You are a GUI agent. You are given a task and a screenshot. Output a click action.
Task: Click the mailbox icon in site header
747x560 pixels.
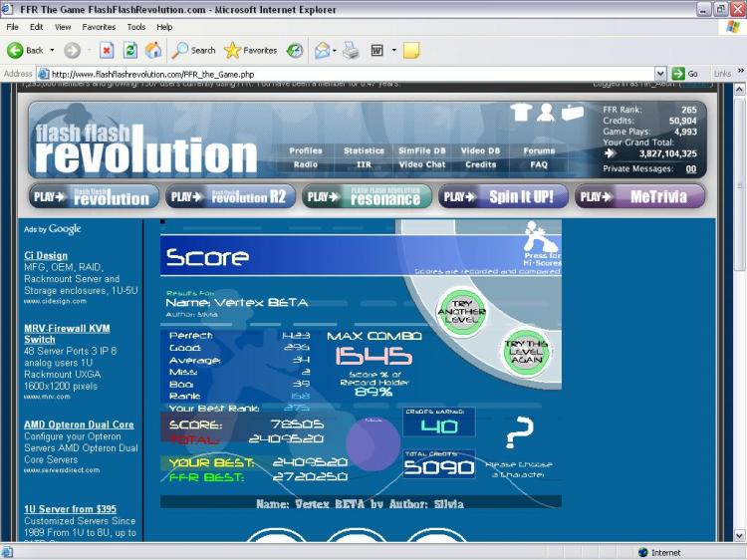click(x=572, y=113)
